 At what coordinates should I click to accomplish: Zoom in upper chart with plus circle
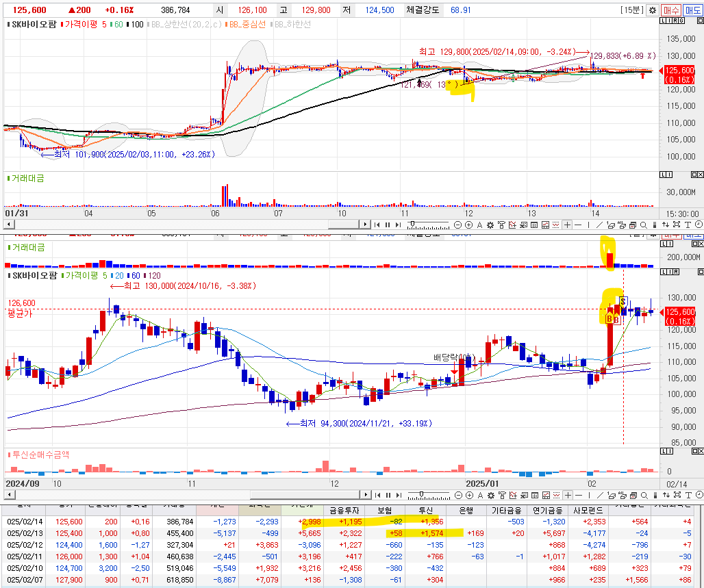click(x=468, y=225)
